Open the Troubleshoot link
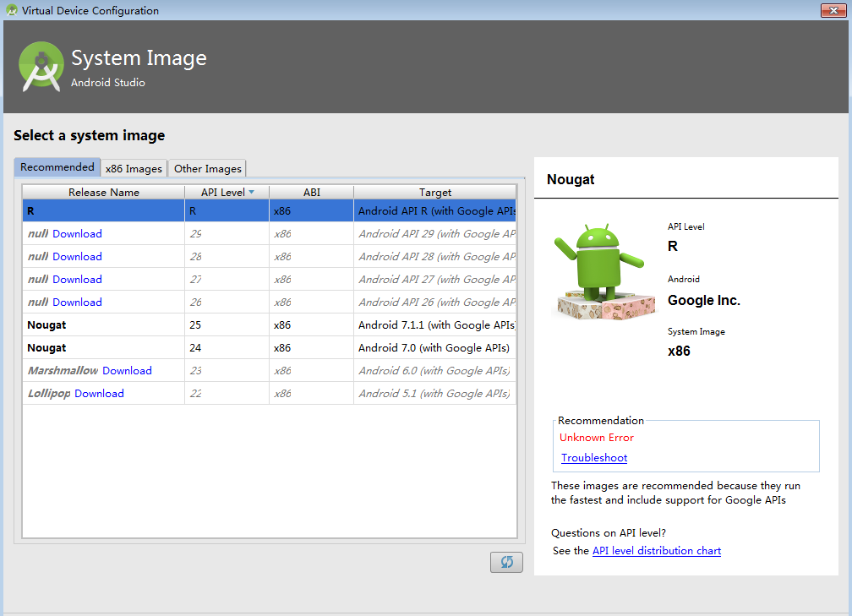This screenshot has width=852, height=616. 594,457
